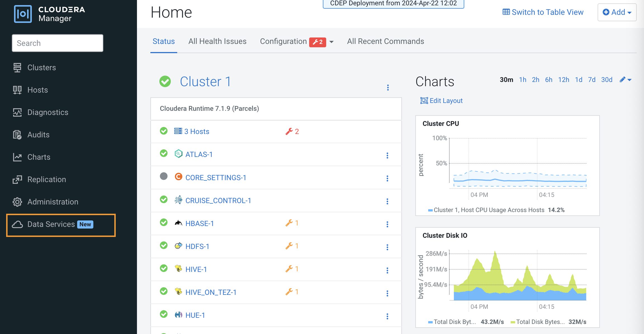Click the HUE-1 service icon

[178, 315]
